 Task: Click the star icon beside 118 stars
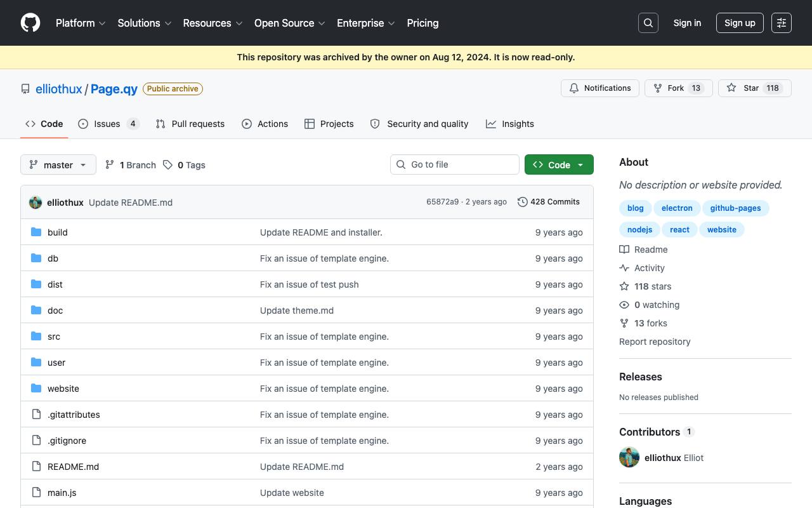tap(624, 286)
